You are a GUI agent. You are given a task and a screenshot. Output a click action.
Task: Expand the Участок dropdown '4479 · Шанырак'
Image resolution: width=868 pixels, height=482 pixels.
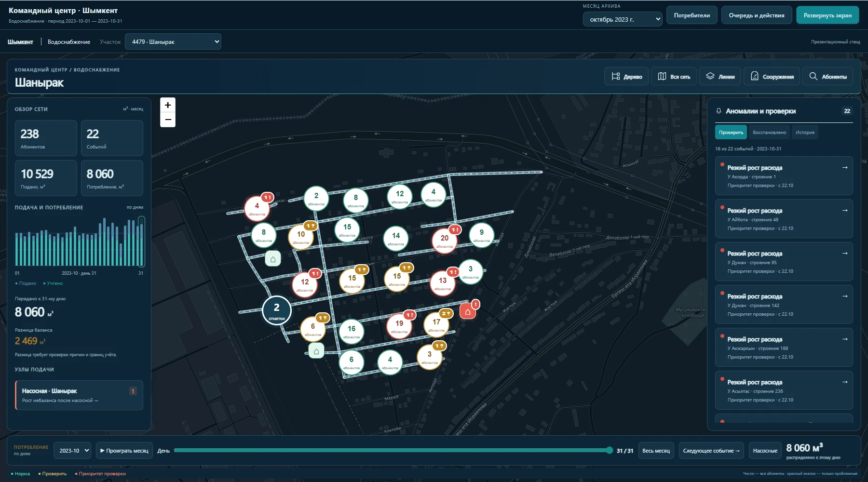pyautogui.click(x=173, y=42)
